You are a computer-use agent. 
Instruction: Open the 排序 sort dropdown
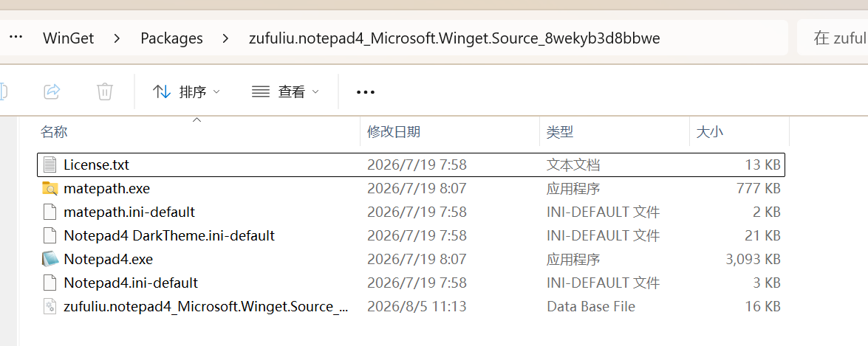point(187,91)
